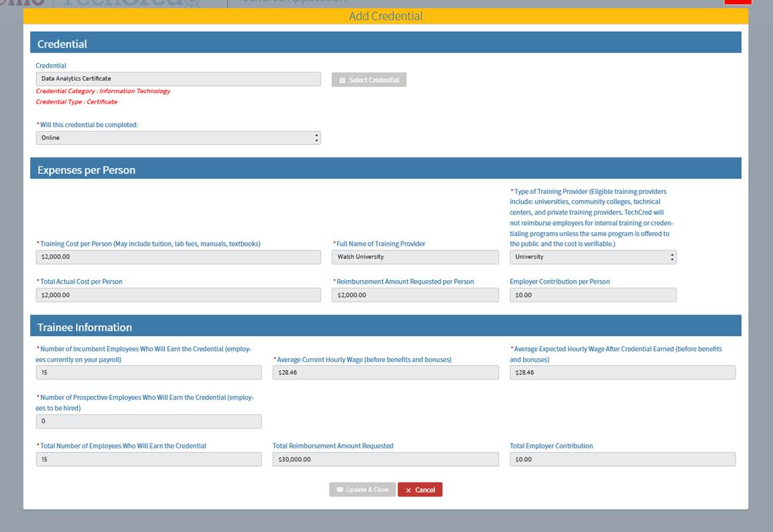Click the Reimbursement Amount Requested per Person field
The width and height of the screenshot is (773, 532).
pos(415,295)
